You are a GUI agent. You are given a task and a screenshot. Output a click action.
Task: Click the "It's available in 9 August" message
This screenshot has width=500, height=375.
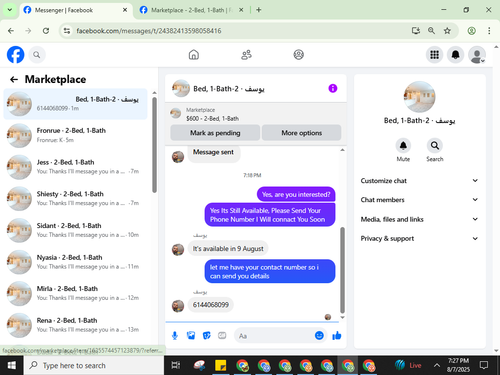tap(228, 249)
